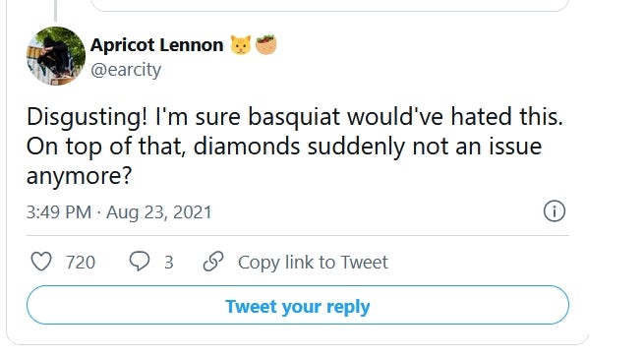The image size is (644, 357).
Task: Click the Aug 23, 2021 date
Action: [x=159, y=212]
